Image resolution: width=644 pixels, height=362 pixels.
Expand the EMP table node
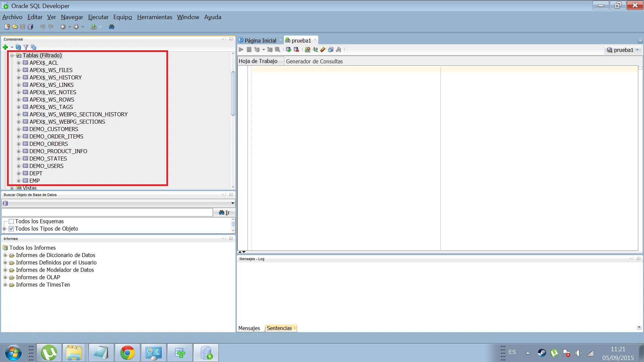(x=19, y=181)
